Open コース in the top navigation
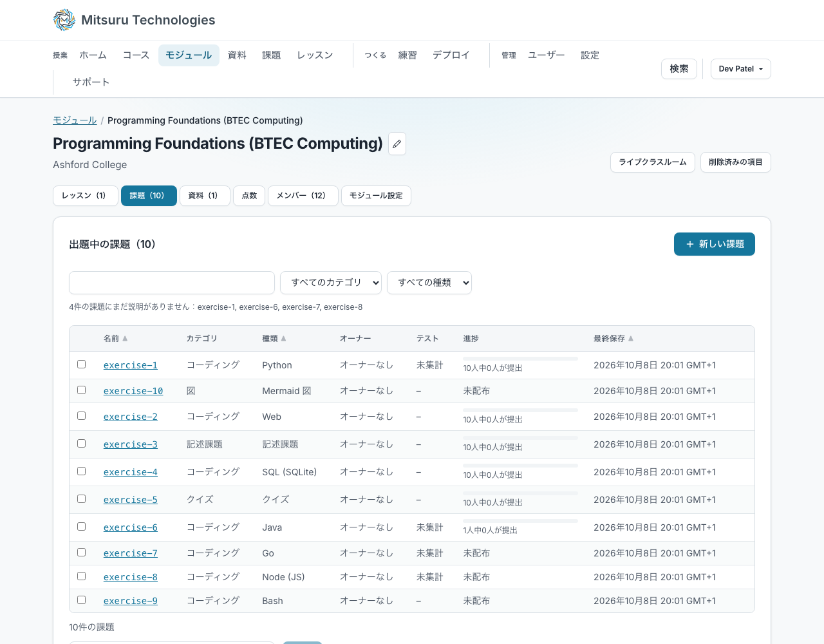The width and height of the screenshot is (824, 644). point(136,55)
